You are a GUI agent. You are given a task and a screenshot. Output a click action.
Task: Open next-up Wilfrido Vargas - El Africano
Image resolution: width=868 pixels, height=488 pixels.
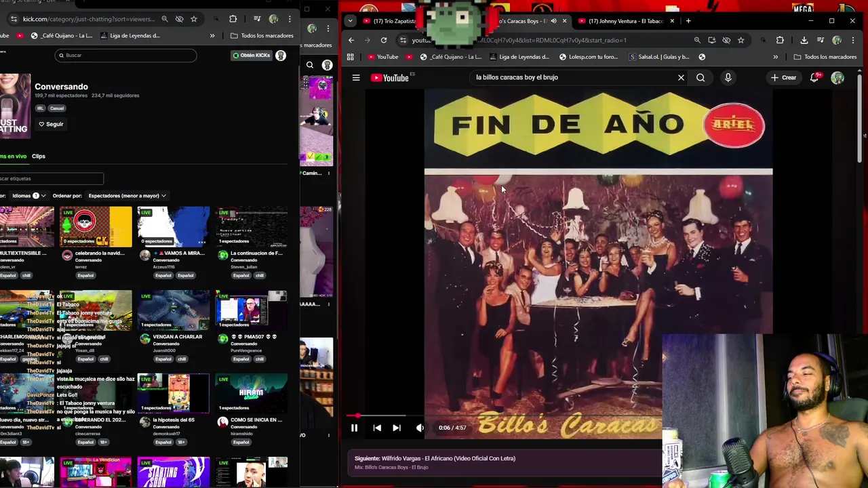(435, 458)
